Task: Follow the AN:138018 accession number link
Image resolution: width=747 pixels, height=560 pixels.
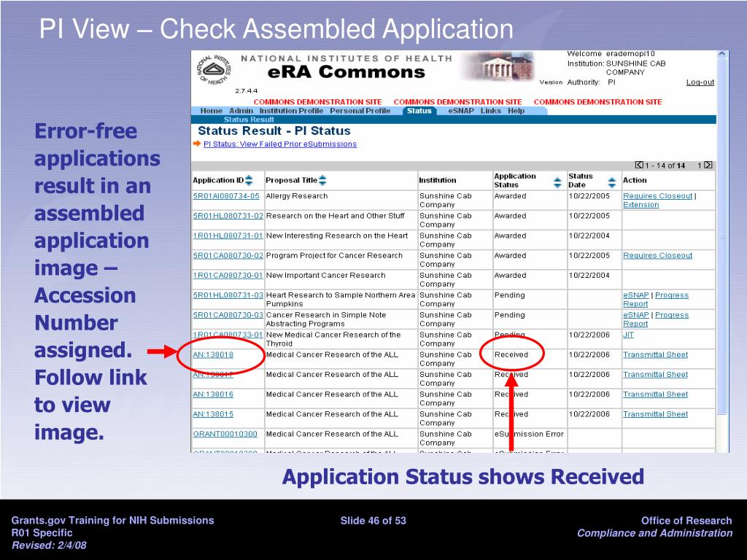Action: (213, 355)
